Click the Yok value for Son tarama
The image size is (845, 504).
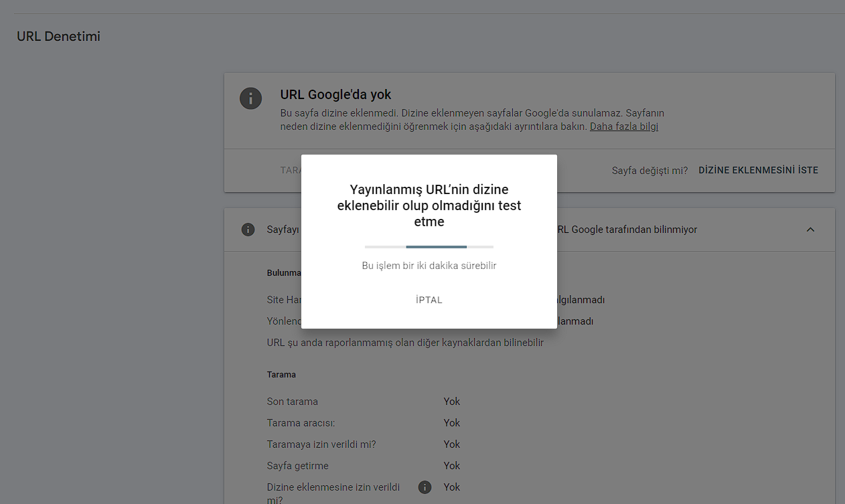pyautogui.click(x=452, y=402)
